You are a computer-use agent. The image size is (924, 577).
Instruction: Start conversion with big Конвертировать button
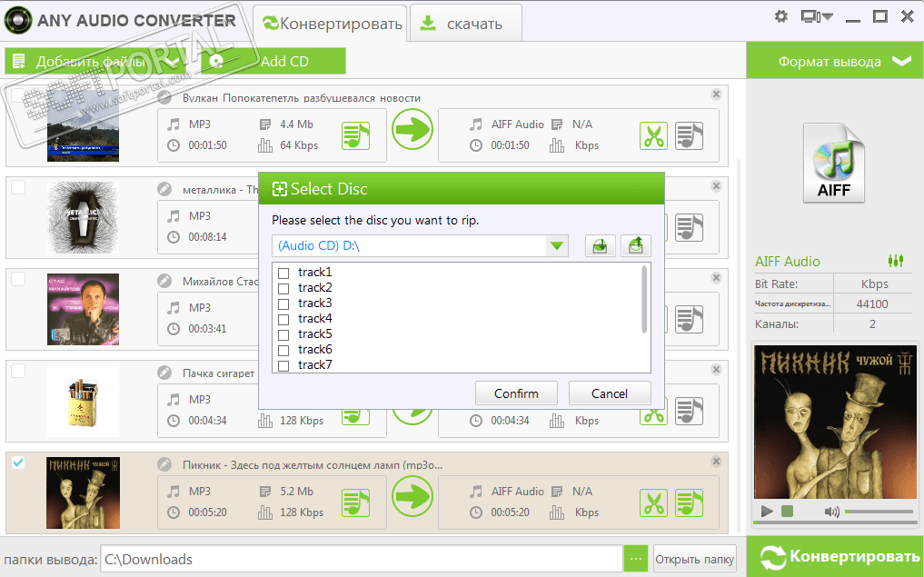click(x=835, y=556)
